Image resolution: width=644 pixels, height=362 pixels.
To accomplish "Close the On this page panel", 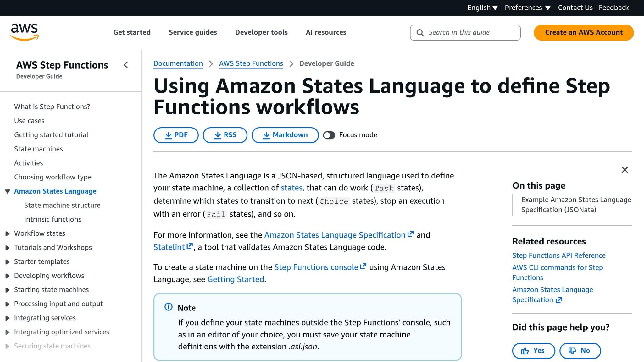I will click(x=625, y=170).
